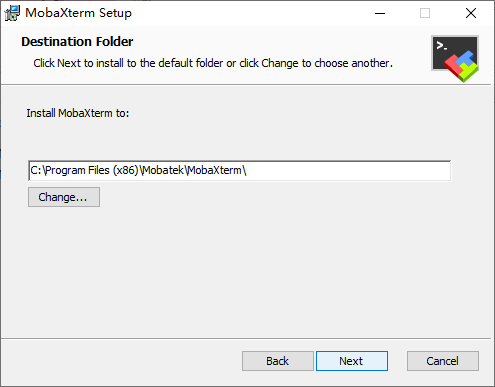Click the "Install MobaXterm to:" label
The image size is (495, 387).
tap(78, 113)
